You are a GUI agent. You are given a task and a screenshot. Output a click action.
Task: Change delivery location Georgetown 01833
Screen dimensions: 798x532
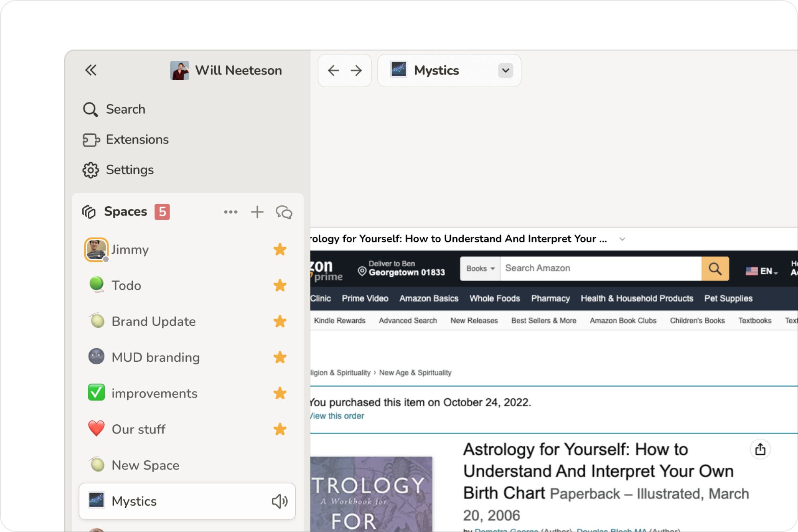pos(401,268)
